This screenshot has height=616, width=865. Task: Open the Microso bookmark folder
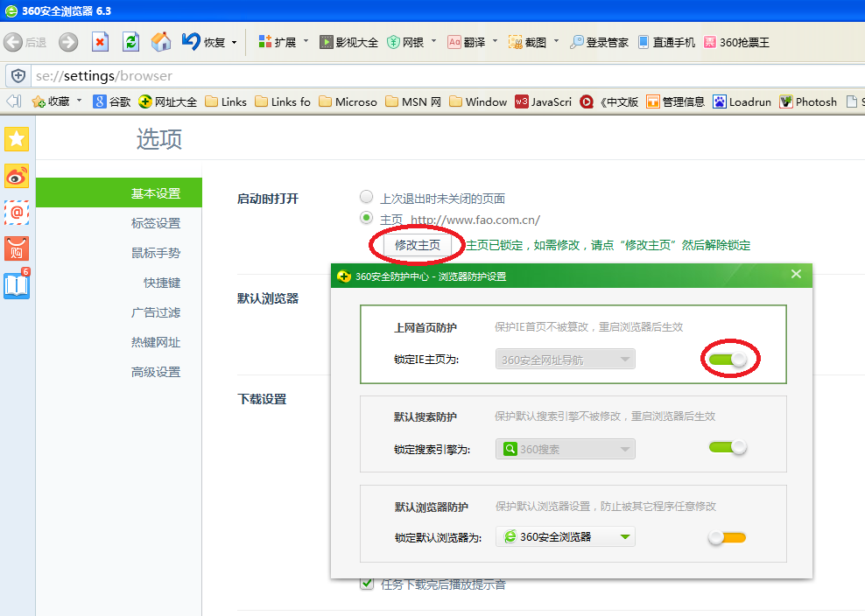coord(348,101)
